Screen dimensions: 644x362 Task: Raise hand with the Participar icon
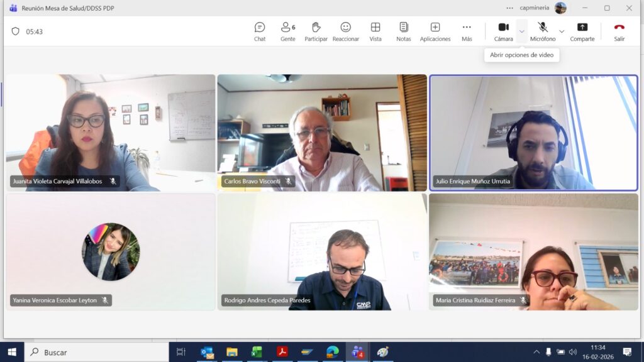(x=316, y=31)
